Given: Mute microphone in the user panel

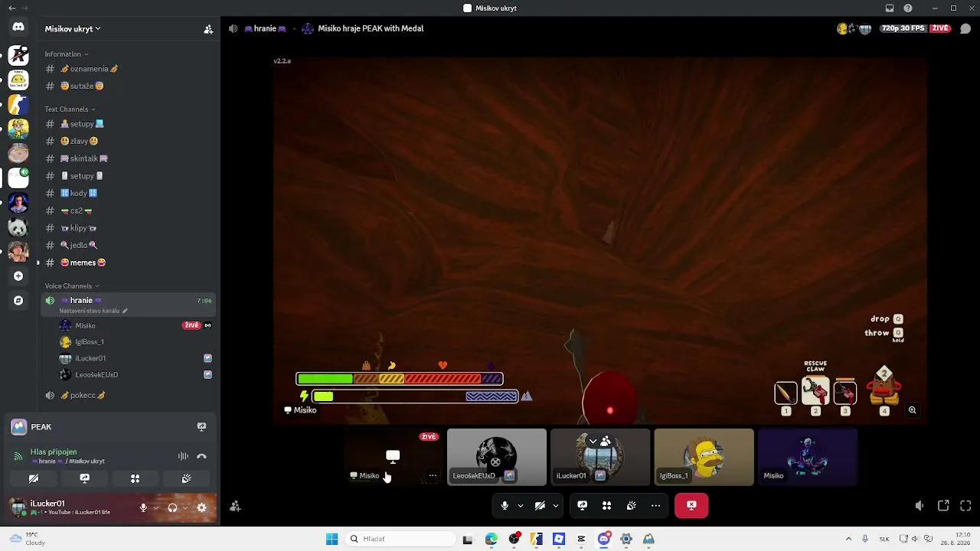Looking at the screenshot, I should (x=143, y=507).
